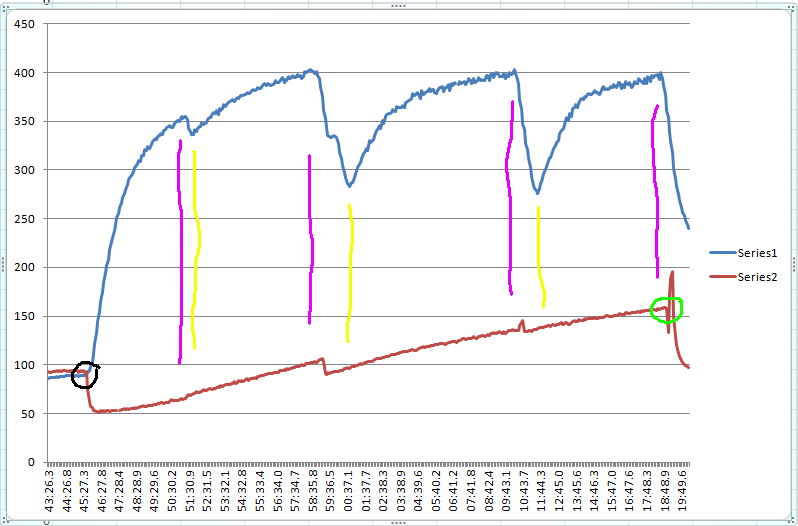798x526 pixels.
Task: Click the 49:29.6 time axis label
Action: (x=154, y=490)
